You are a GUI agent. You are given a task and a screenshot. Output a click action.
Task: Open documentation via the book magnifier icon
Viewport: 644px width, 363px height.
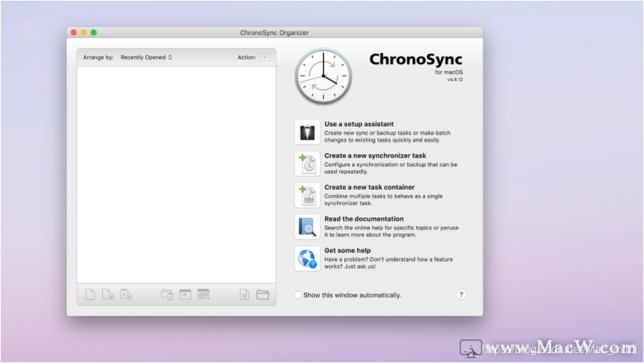coord(307,227)
